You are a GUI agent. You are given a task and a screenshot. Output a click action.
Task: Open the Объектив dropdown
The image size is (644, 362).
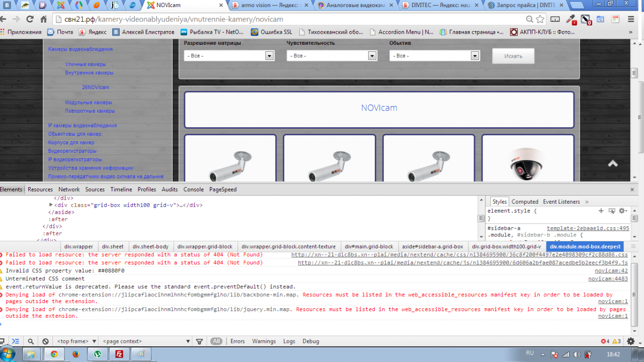point(435,56)
